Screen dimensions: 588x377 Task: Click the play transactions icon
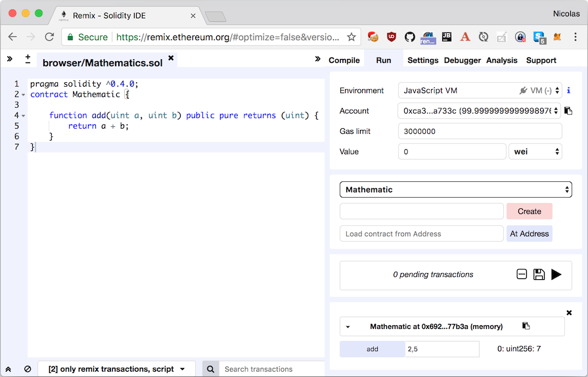point(556,275)
